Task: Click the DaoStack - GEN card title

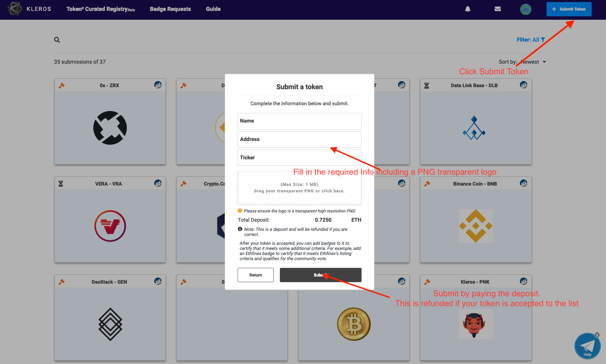Action: (x=109, y=282)
